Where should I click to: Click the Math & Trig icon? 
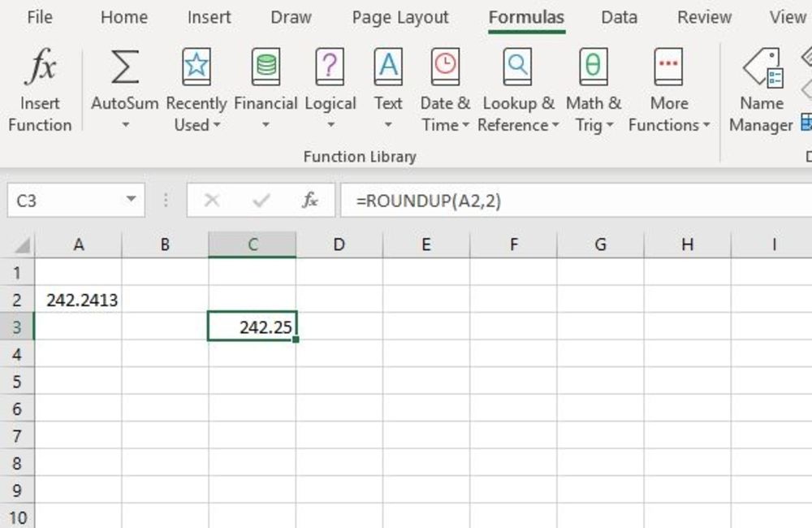[x=594, y=65]
